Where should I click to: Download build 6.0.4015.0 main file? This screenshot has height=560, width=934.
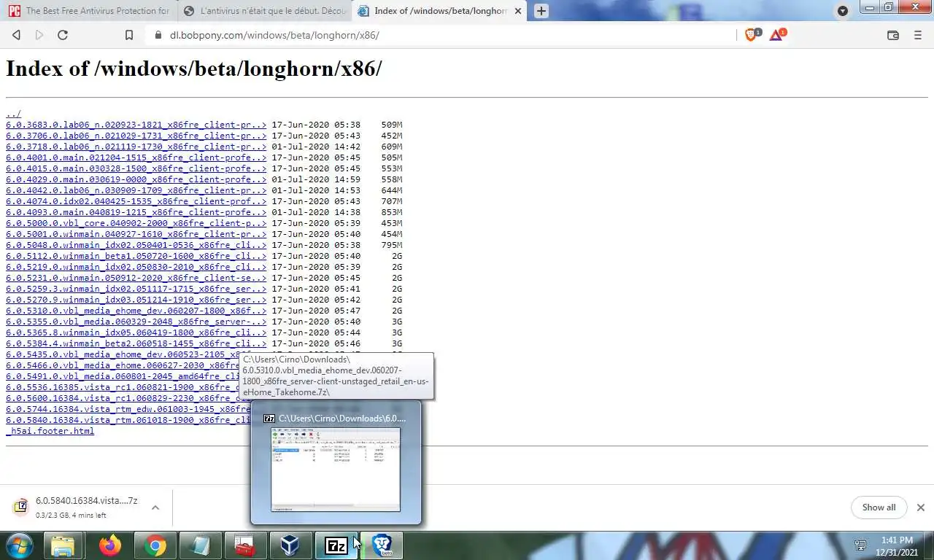[136, 168]
